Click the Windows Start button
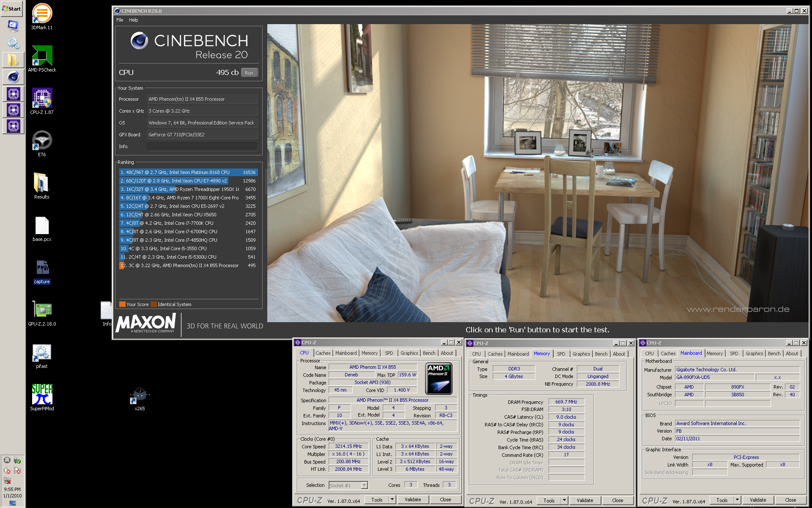Screen dimensions: 812x508 pos(12,8)
